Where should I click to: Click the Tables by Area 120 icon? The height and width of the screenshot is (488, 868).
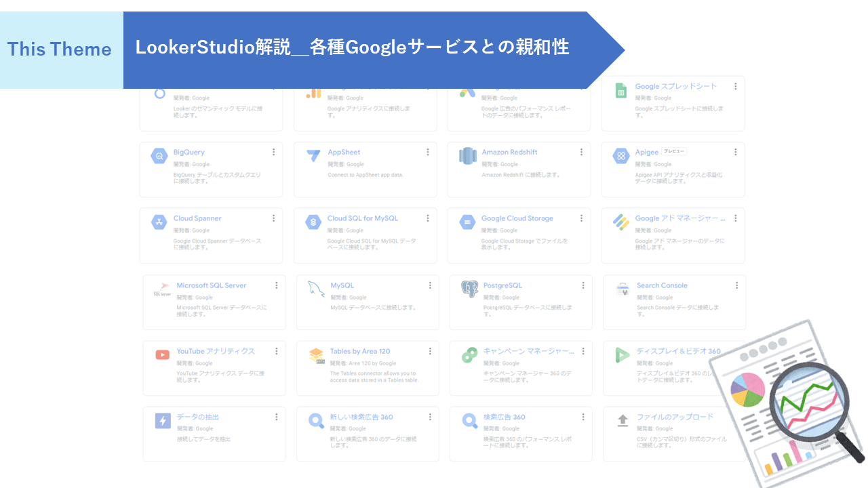pos(317,355)
